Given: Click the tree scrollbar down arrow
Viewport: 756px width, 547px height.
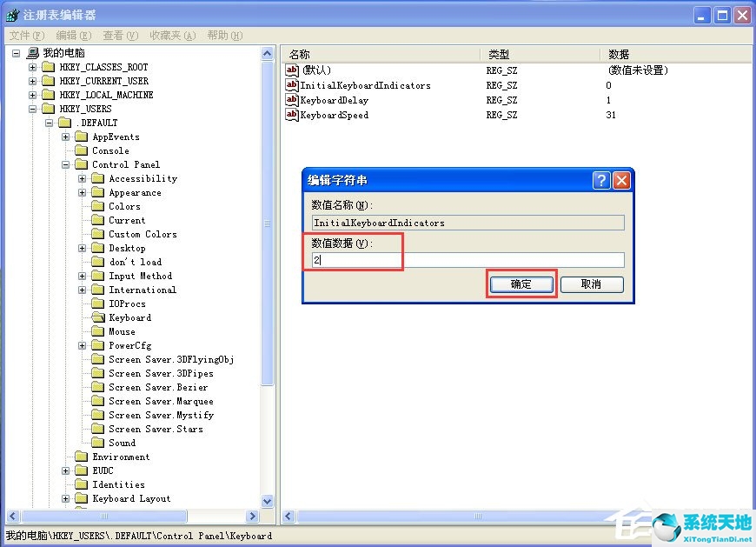Looking at the screenshot, I should pyautogui.click(x=268, y=500).
